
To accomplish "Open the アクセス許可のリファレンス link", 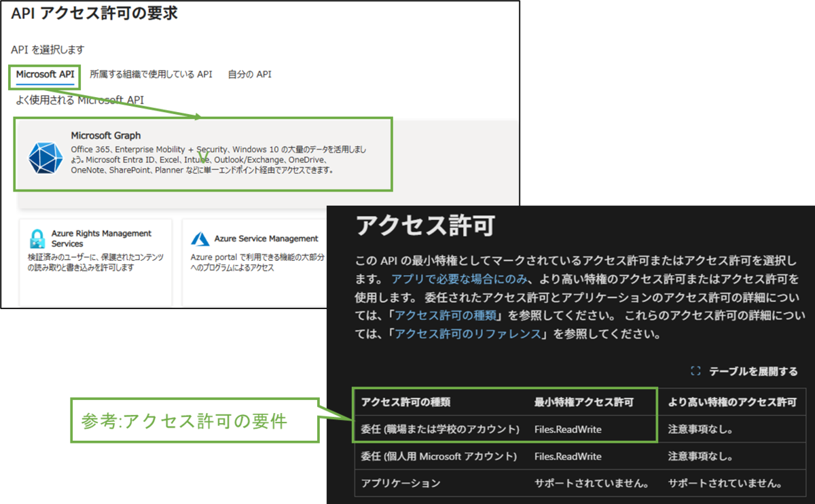I will 468,334.
